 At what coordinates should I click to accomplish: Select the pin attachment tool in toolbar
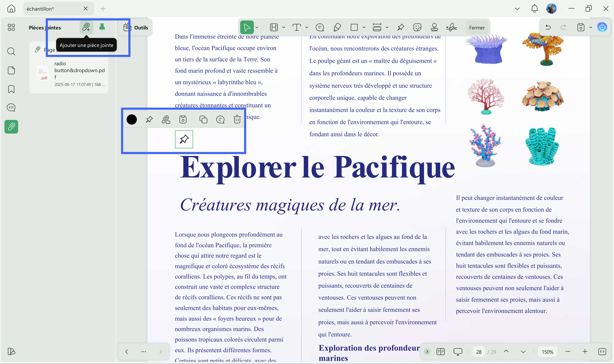point(401,28)
